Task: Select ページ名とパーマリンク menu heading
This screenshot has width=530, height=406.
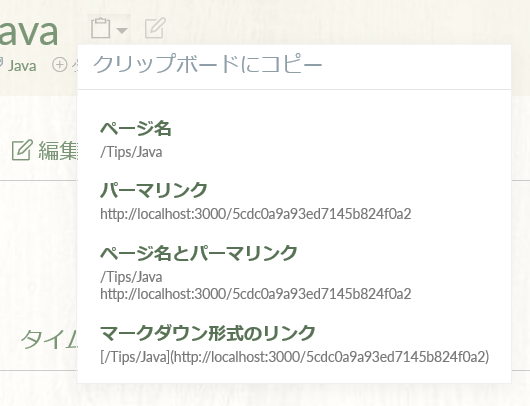Action: tap(199, 253)
